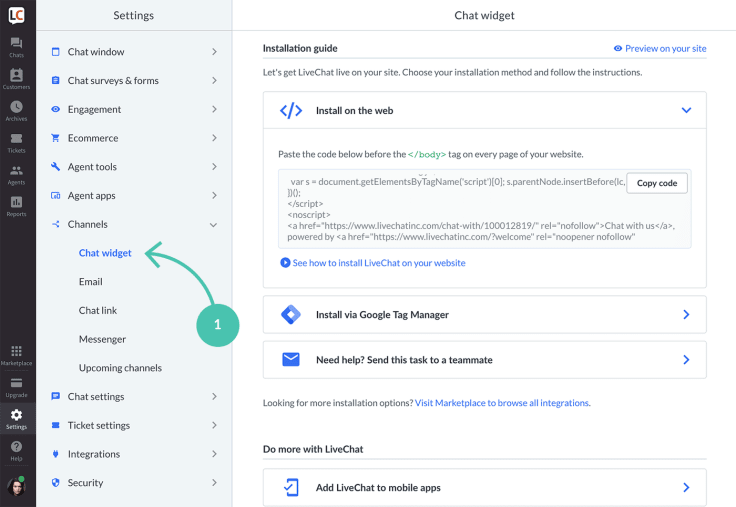Screen dimensions: 736x507
Task: Click the Copy code button
Action: (x=657, y=183)
